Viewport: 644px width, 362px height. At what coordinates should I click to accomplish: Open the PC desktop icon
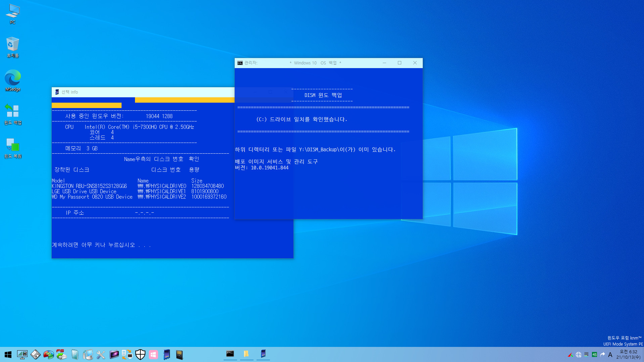(13, 14)
